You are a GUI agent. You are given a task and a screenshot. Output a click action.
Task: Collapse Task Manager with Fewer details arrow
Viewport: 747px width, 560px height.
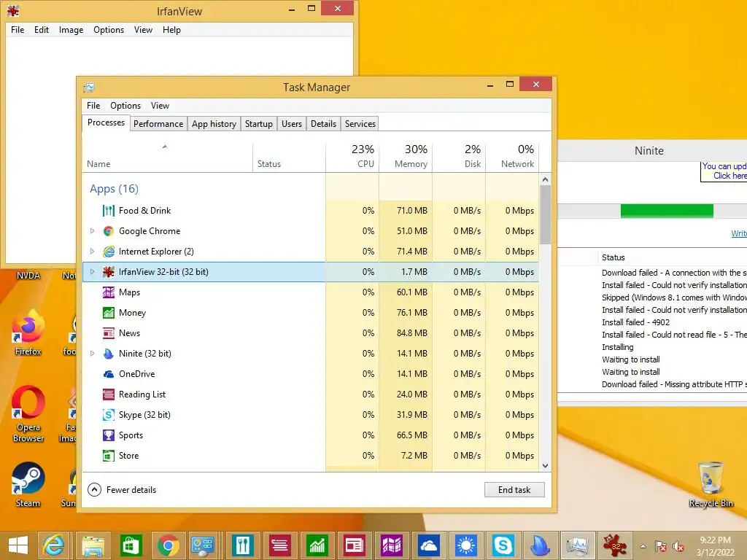(x=94, y=489)
